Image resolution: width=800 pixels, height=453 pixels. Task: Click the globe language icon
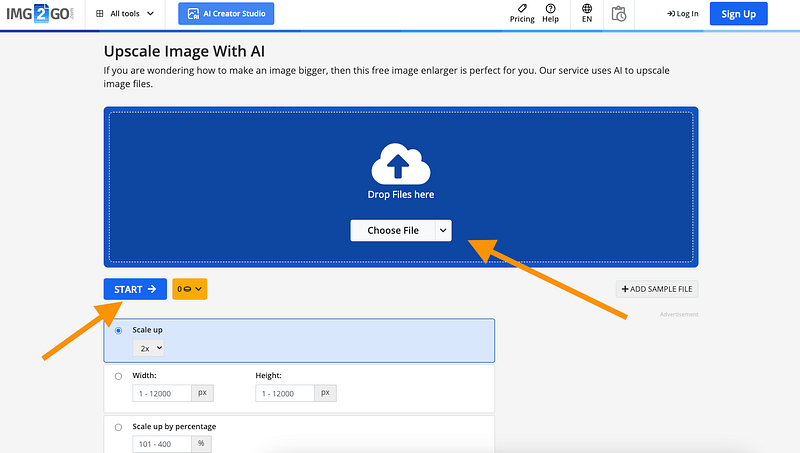pos(587,9)
